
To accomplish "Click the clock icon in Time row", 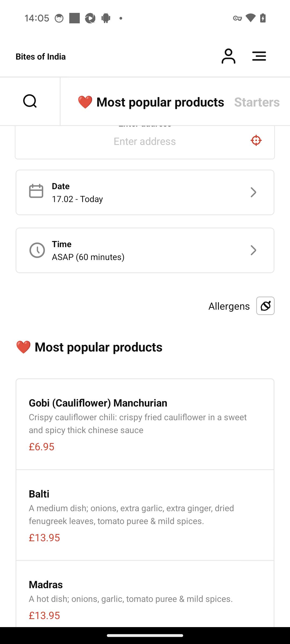I will coord(37,250).
